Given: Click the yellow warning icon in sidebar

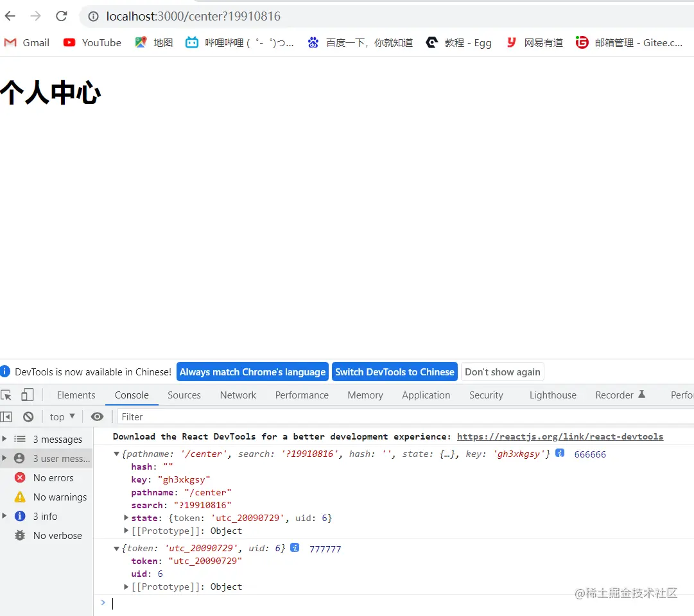Looking at the screenshot, I should [20, 497].
